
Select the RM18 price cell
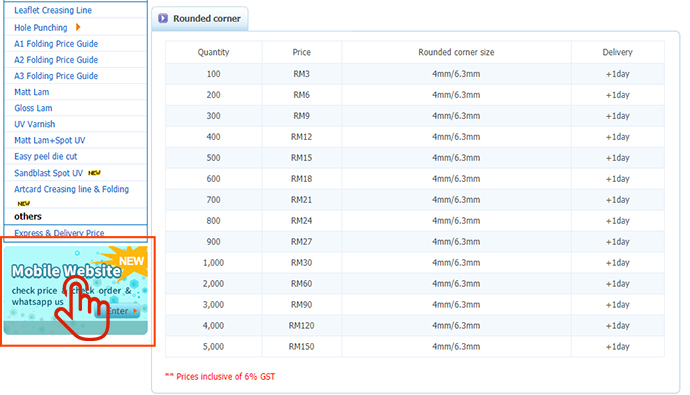click(301, 179)
